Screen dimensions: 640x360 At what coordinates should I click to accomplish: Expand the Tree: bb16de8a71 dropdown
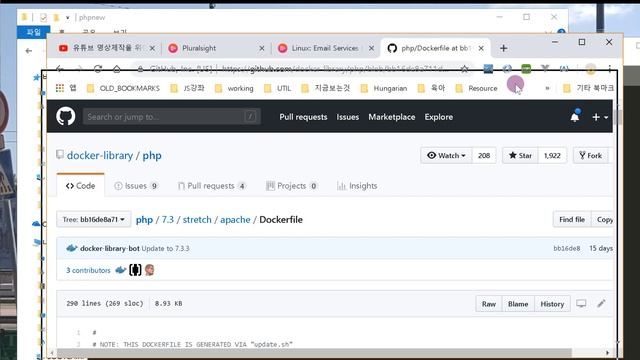point(93,220)
